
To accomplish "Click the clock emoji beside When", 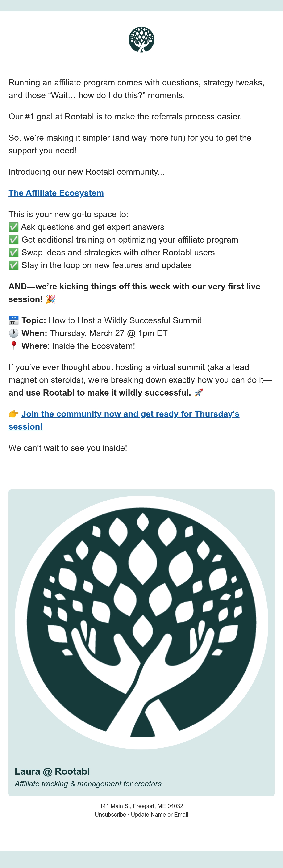I will coord(14,333).
